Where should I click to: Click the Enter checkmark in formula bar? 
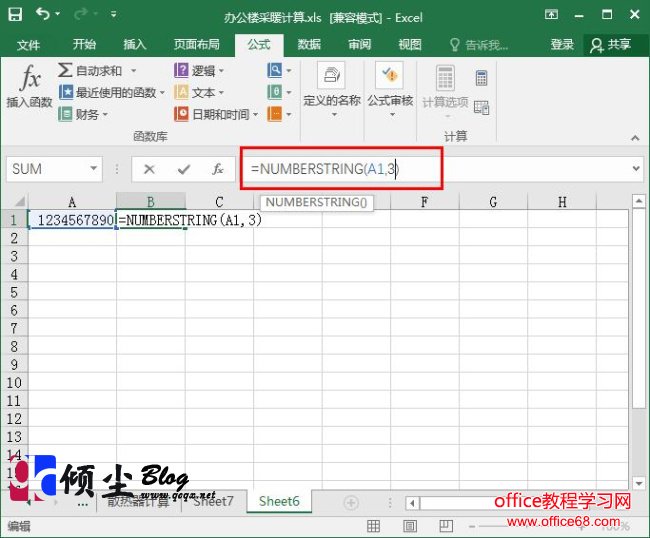[184, 169]
